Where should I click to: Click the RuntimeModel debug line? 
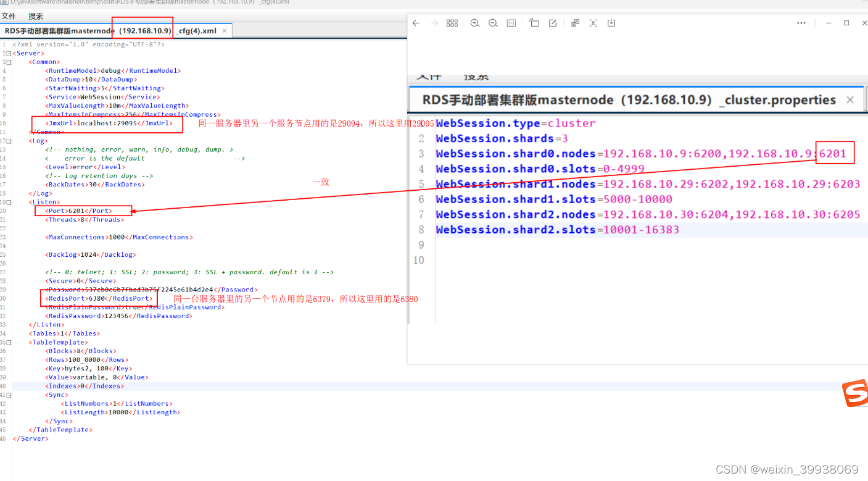(113, 70)
